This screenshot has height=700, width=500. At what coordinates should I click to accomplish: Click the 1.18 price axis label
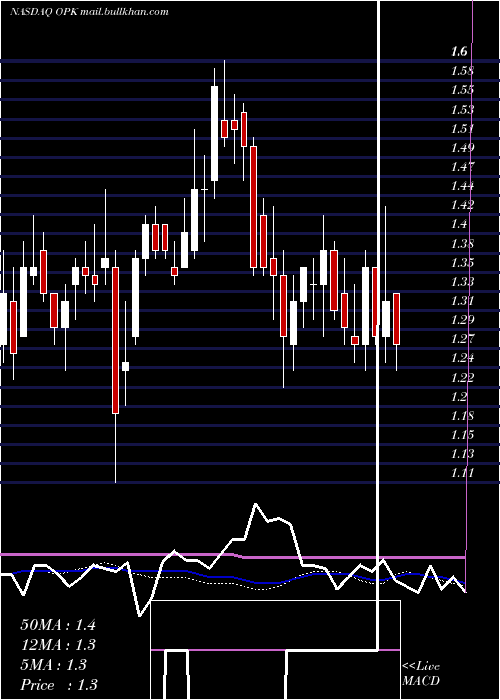pos(462,416)
